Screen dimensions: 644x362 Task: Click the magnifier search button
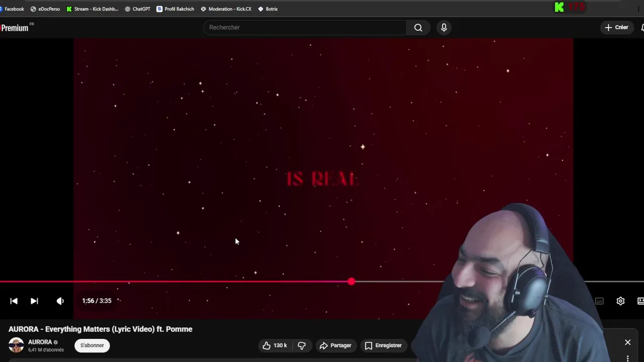418,28
